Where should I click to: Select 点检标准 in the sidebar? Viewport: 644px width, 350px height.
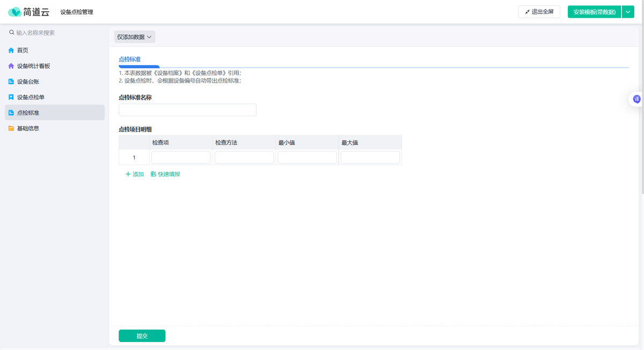pyautogui.click(x=55, y=113)
